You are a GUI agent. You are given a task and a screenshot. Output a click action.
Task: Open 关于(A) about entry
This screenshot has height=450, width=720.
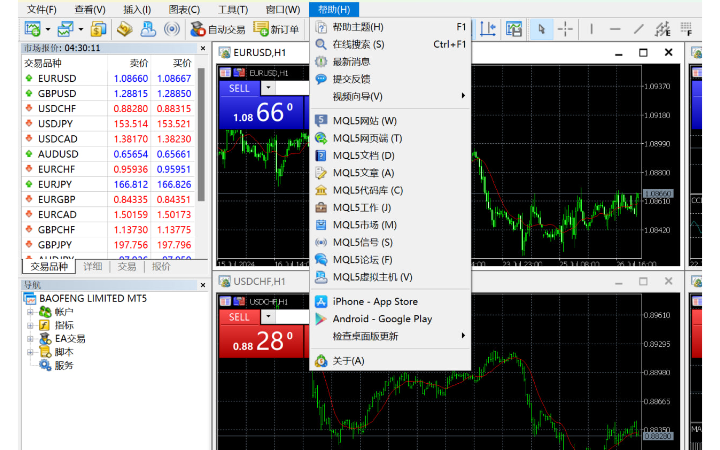pos(390,361)
